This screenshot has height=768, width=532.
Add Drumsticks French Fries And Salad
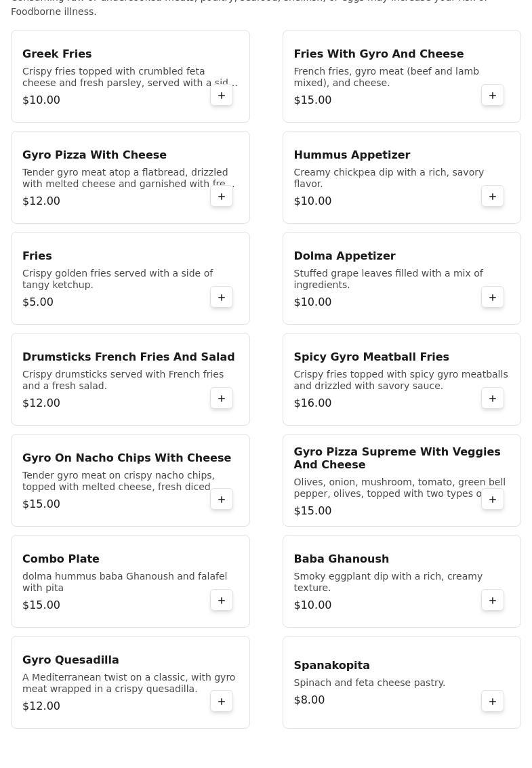[x=222, y=399]
